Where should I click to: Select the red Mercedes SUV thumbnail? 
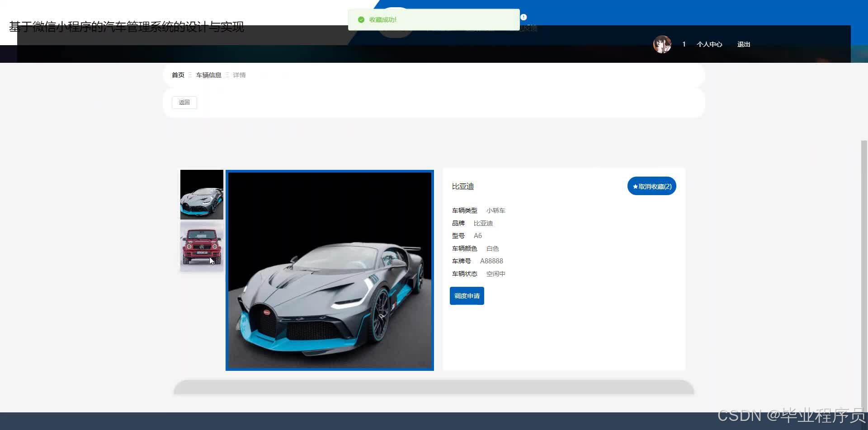coord(202,247)
